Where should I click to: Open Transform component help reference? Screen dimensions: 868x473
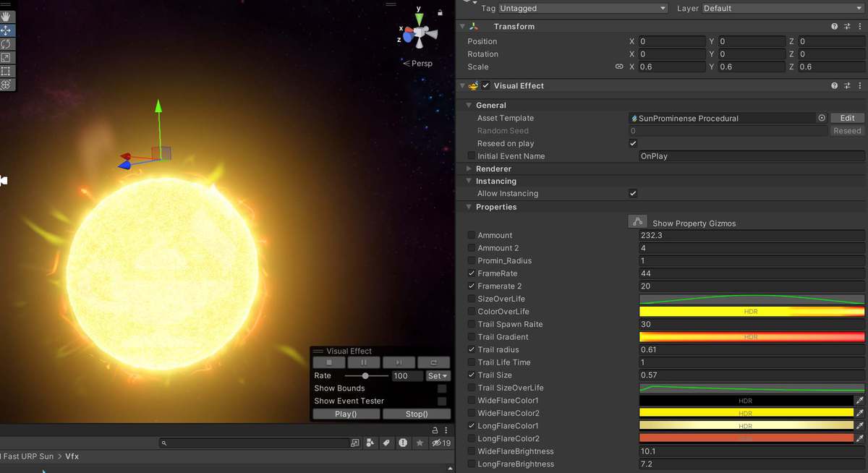(835, 27)
